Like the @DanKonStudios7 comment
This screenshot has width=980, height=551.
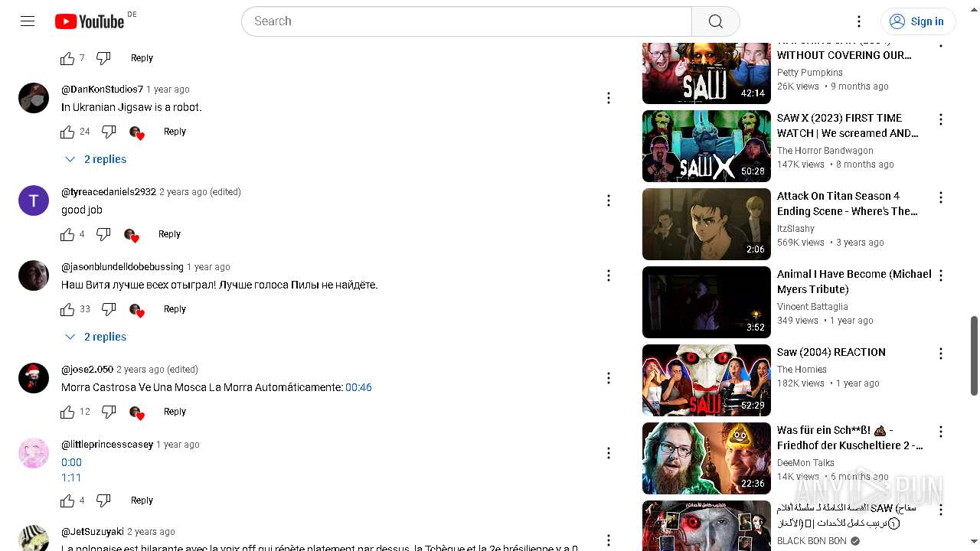click(67, 132)
